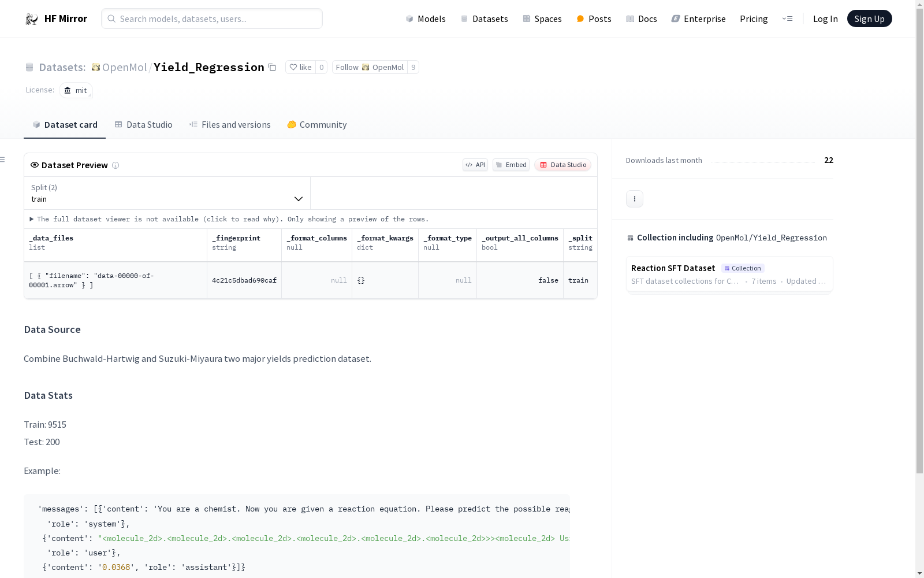Select the 4c21c5dbad690caf fingerprint cell
This screenshot has width=924, height=578.
click(x=244, y=280)
